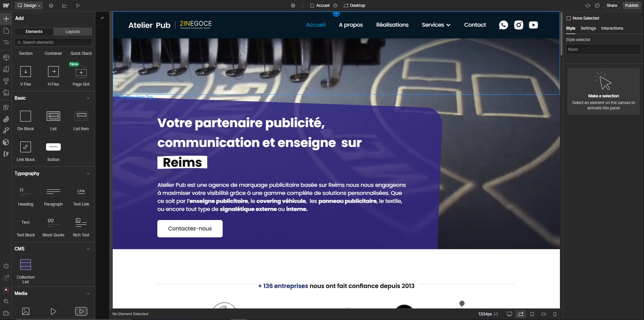This screenshot has height=320, width=644.
Task: Open video tutorials camera icon in sidebar
Action: [6, 313]
